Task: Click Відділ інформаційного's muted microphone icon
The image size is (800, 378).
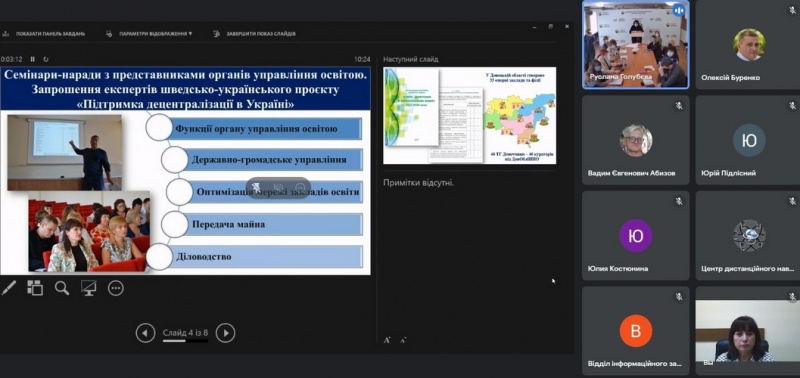Action: point(679,296)
